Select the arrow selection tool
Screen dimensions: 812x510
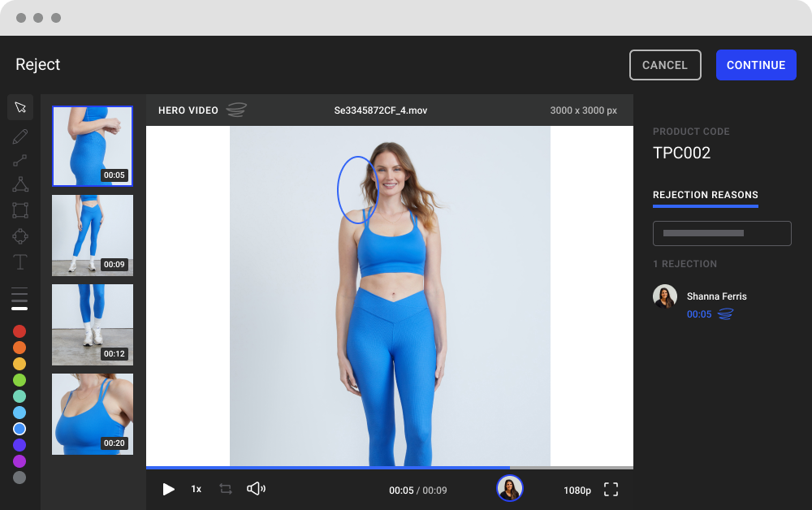point(20,106)
